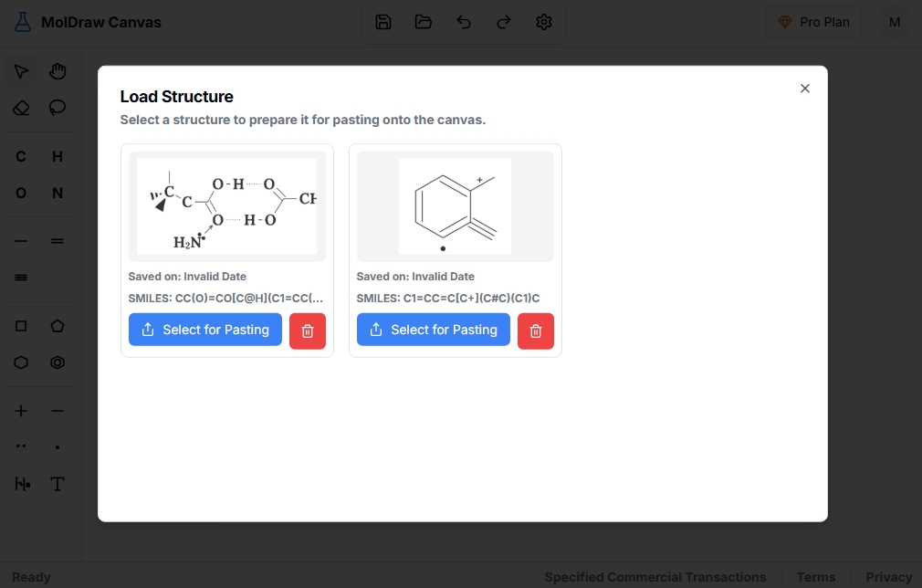This screenshot has height=588, width=922.
Task: Click the save file icon
Action: pos(383,22)
